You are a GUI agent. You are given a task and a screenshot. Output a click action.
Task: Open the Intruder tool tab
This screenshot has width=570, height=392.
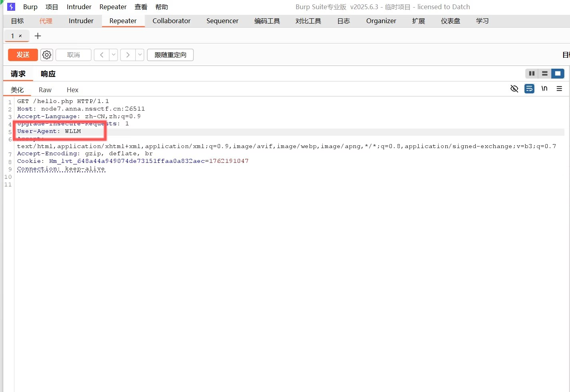[81, 21]
